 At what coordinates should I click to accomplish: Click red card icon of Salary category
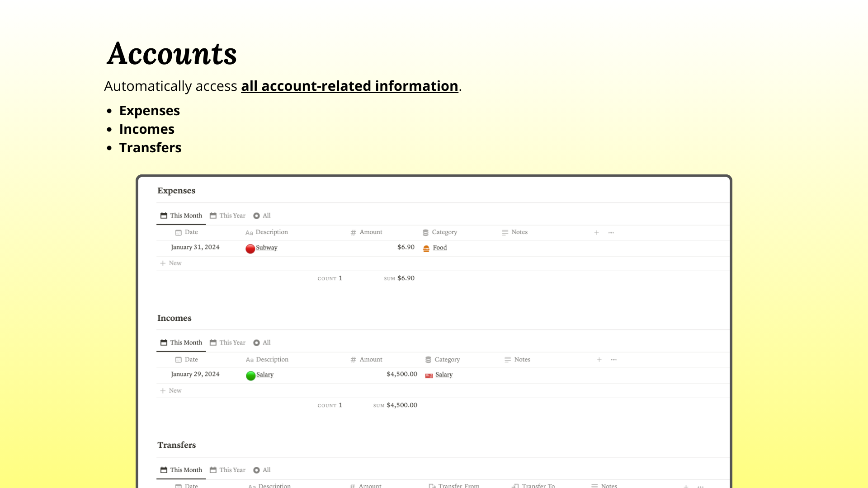pyautogui.click(x=429, y=375)
